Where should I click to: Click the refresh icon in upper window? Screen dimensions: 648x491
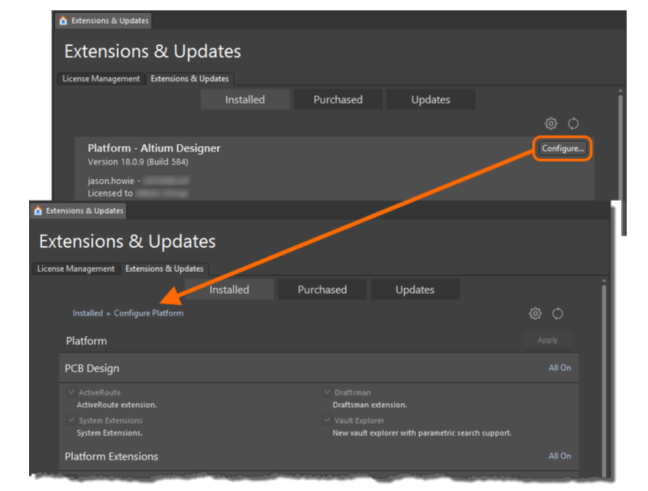coord(573,124)
